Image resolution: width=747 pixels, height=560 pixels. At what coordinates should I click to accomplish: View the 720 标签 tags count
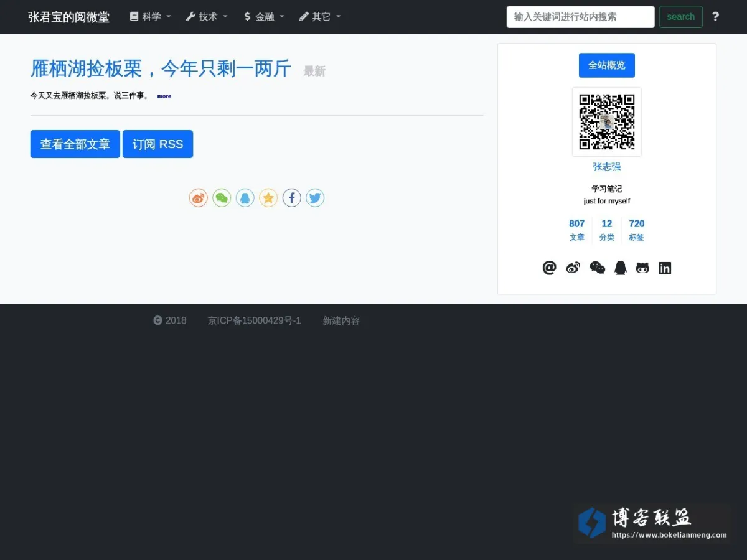637,230
